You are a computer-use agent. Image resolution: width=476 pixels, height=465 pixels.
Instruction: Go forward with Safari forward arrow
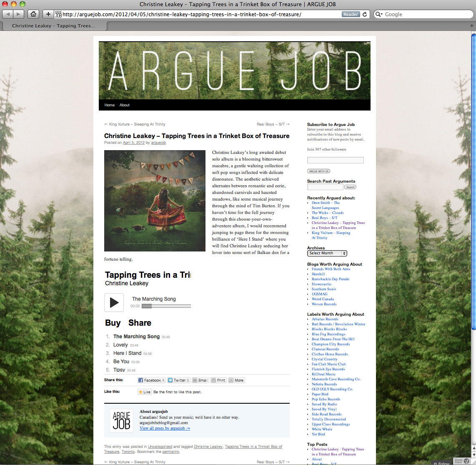pyautogui.click(x=18, y=14)
